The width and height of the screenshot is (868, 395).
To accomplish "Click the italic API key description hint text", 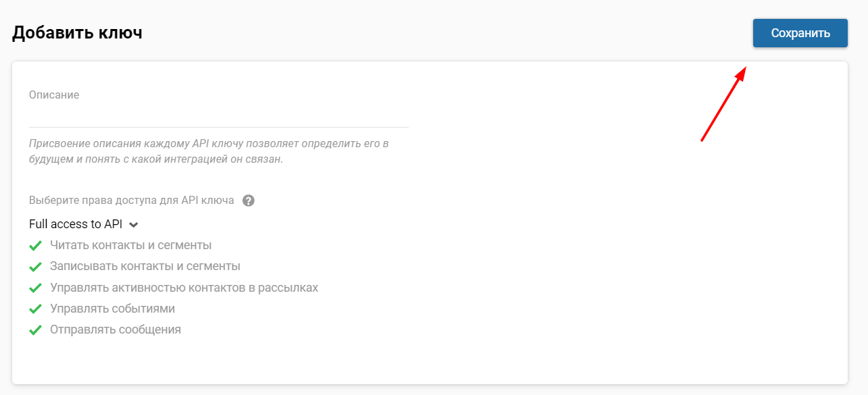I will click(x=209, y=152).
